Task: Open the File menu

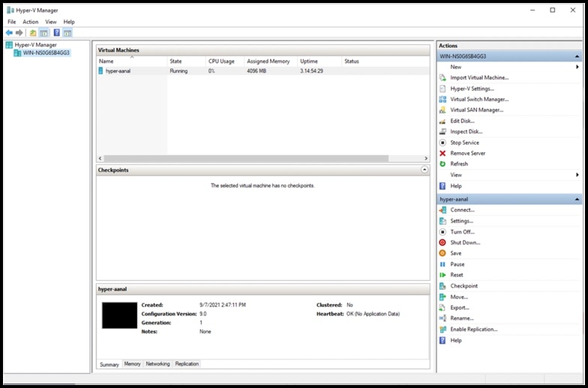Action: click(12, 22)
